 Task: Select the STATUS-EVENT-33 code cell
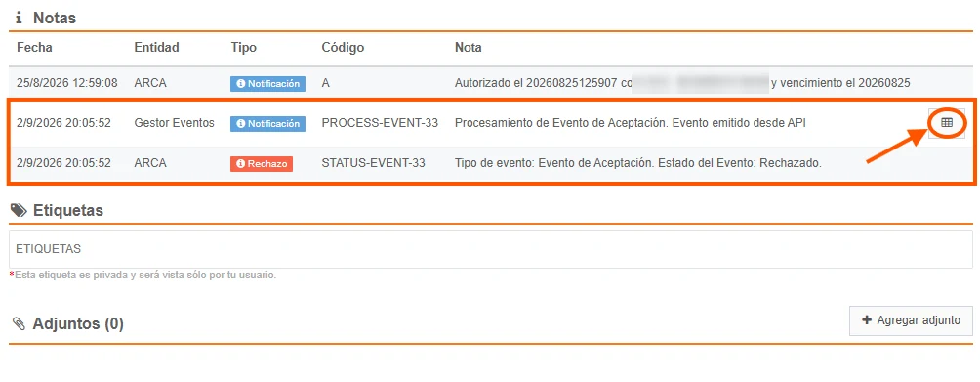click(x=373, y=163)
